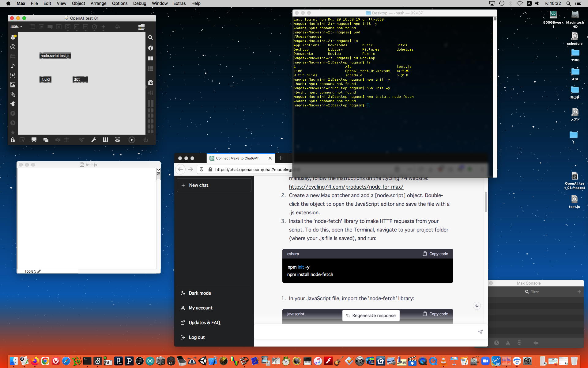
Task: Click the scroll-to-bottom arrow in ChatGPT
Action: [x=477, y=306]
